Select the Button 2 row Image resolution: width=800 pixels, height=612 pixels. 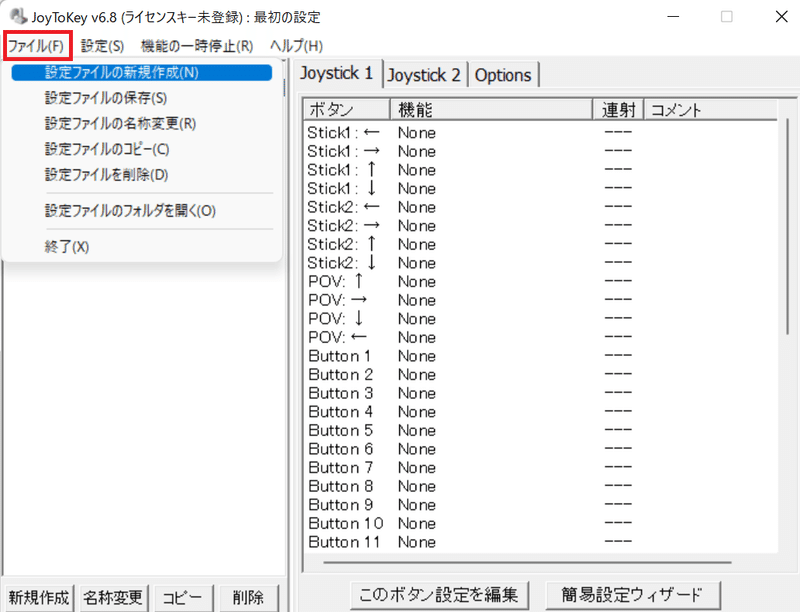click(x=541, y=375)
